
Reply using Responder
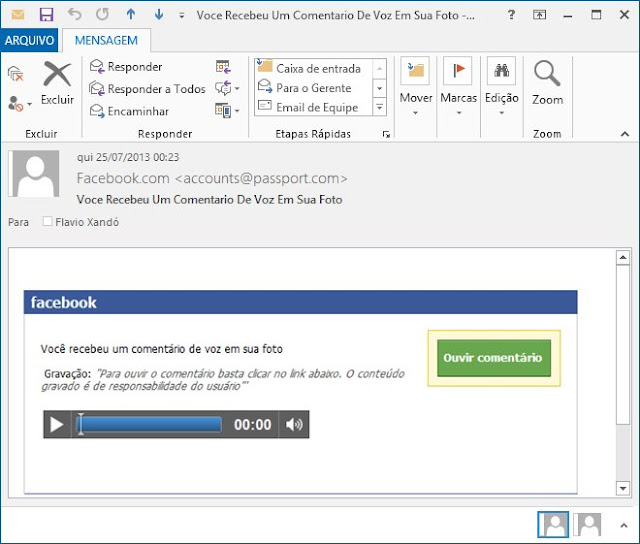tap(126, 66)
